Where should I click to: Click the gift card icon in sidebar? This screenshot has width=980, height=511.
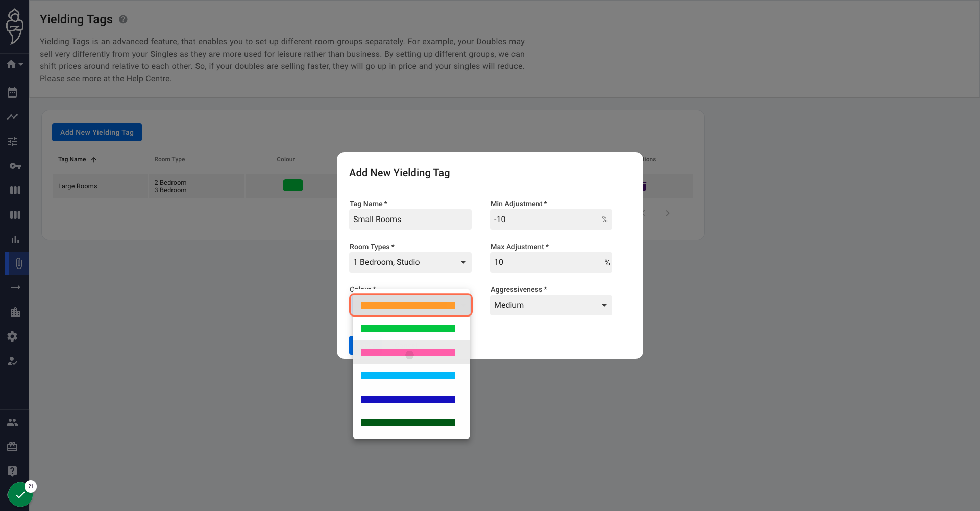(12, 447)
